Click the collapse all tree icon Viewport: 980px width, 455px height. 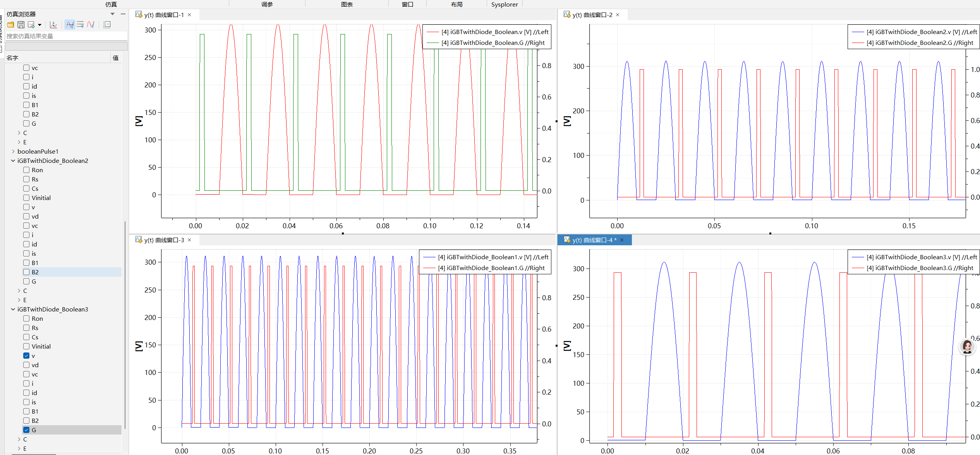coord(107,25)
